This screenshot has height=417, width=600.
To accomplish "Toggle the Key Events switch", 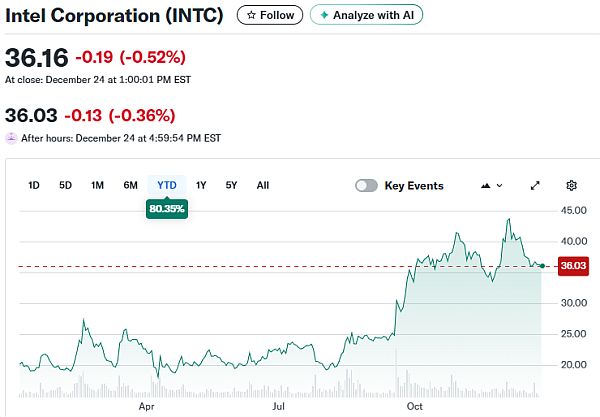I will pos(366,185).
